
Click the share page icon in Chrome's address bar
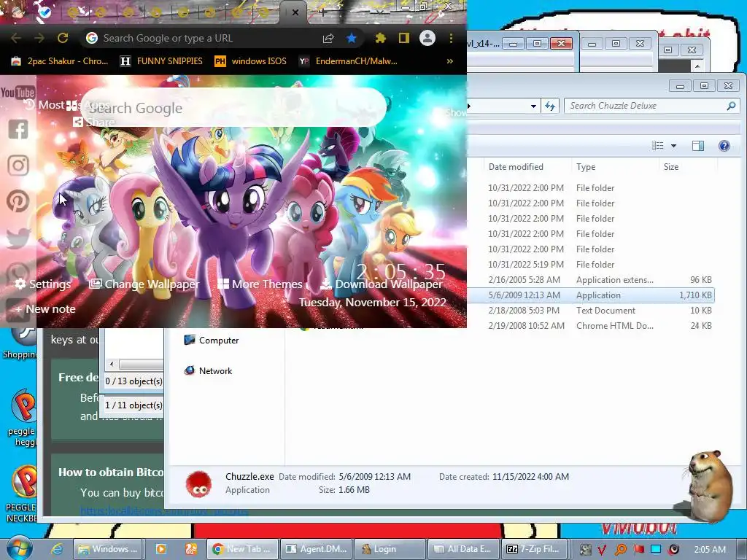pos(328,39)
